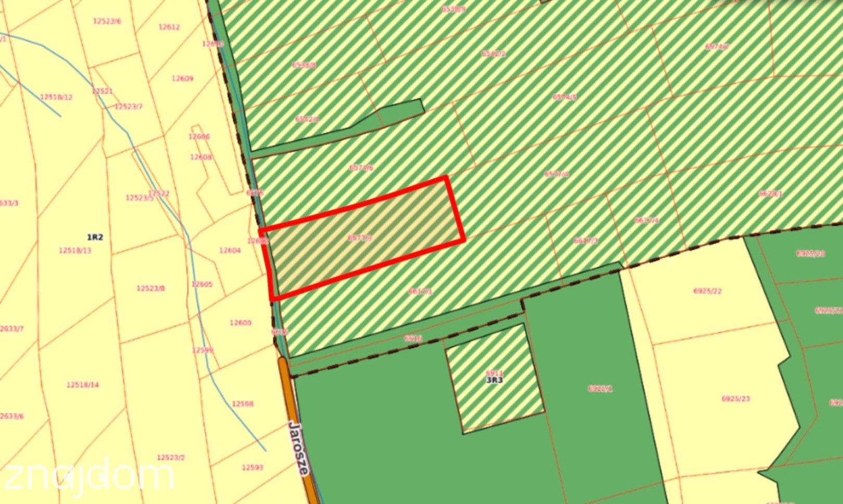Click parcel label 6577/3 inside red outline
843x504 pixels.
[x=360, y=238]
